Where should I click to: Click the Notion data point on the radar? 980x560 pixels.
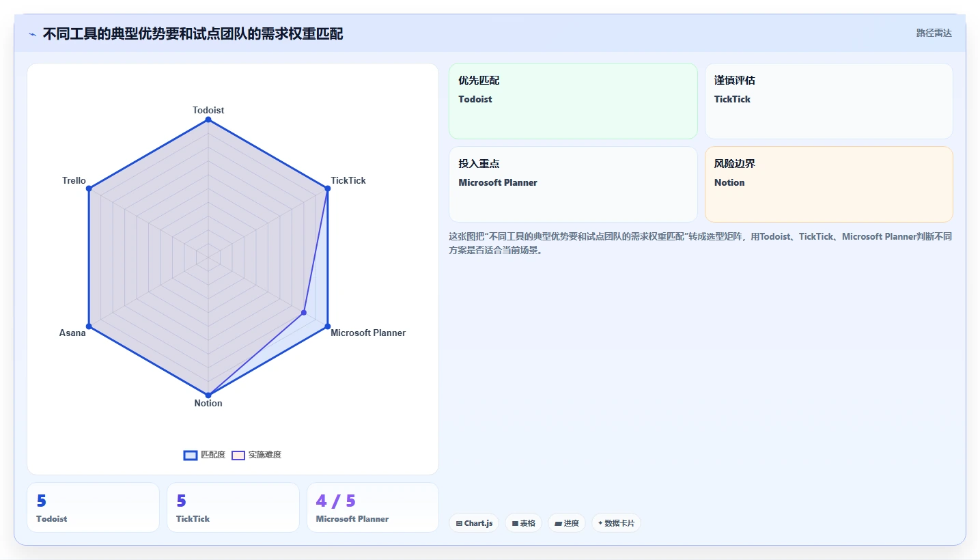coord(208,395)
